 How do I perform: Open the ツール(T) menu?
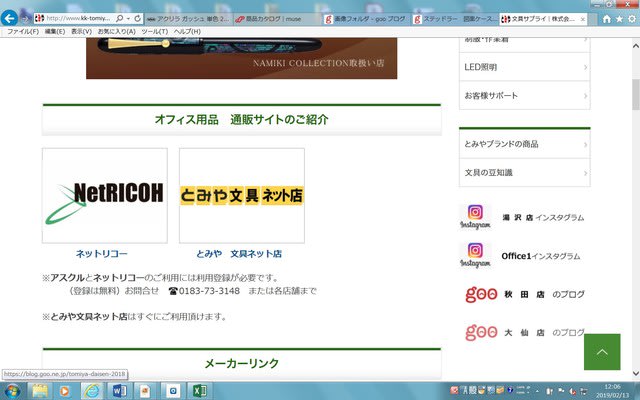155,31
